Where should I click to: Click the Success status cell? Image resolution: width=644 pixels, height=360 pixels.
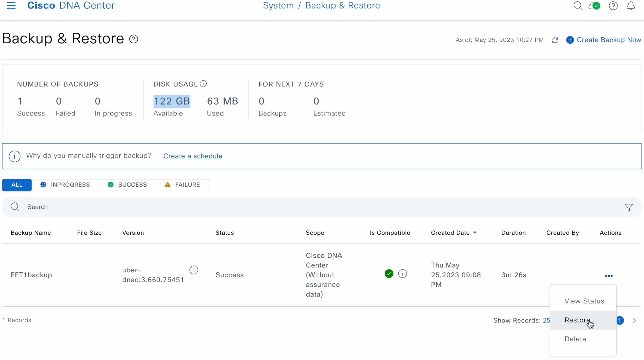pyautogui.click(x=230, y=275)
